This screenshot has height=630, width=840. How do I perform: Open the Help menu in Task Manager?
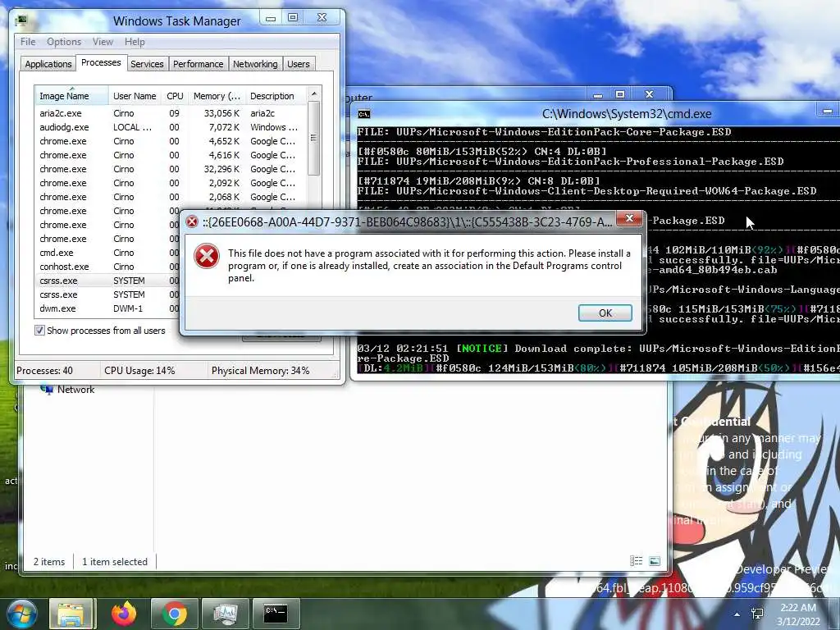point(135,42)
